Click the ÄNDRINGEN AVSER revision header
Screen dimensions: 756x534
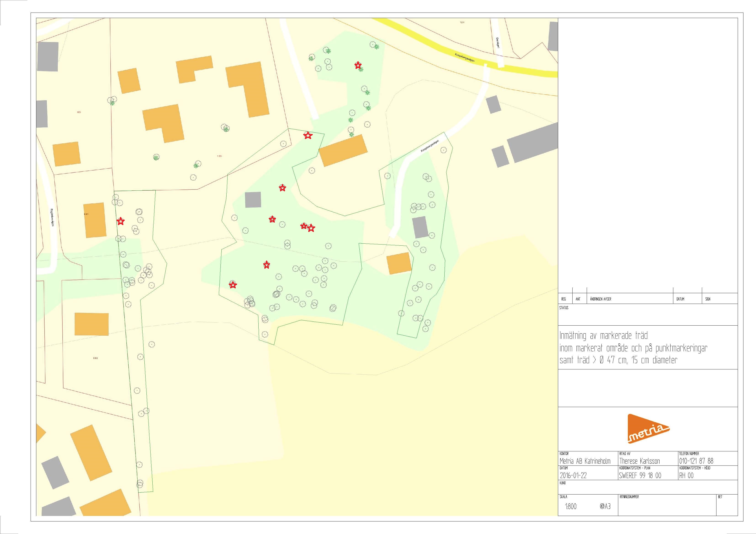pos(601,299)
